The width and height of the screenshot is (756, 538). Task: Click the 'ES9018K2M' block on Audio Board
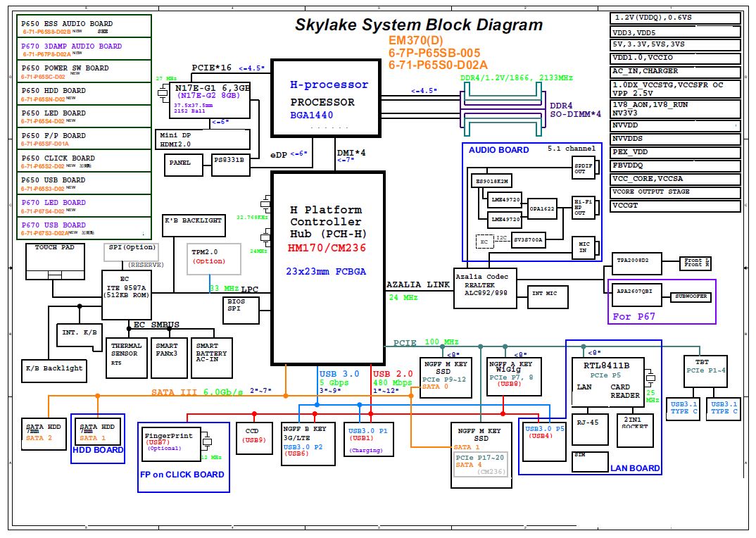[491, 182]
